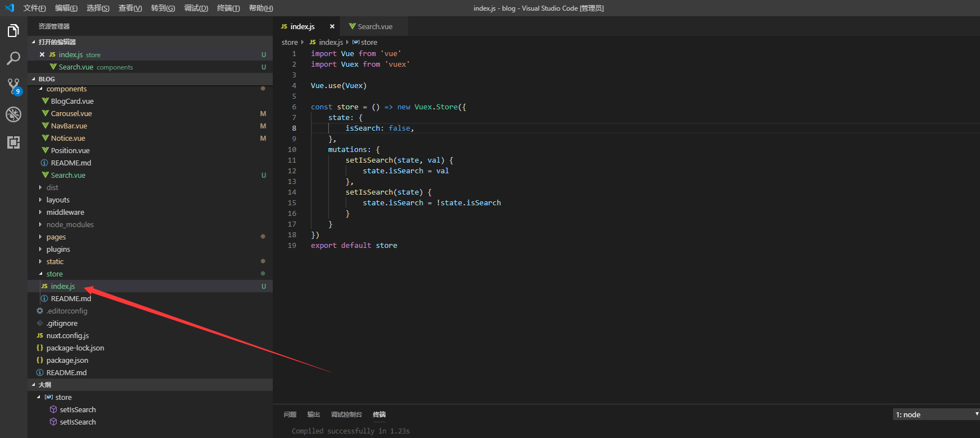Open the terminal selector dropdown 1: node

[x=936, y=414]
